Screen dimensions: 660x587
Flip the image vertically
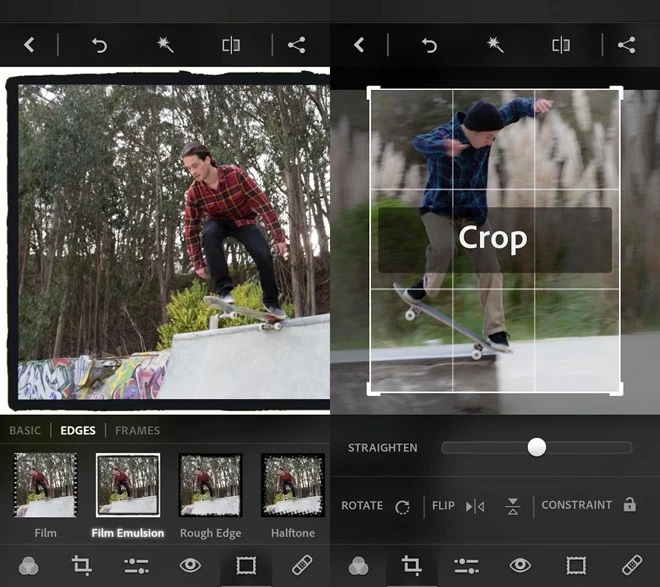click(513, 506)
